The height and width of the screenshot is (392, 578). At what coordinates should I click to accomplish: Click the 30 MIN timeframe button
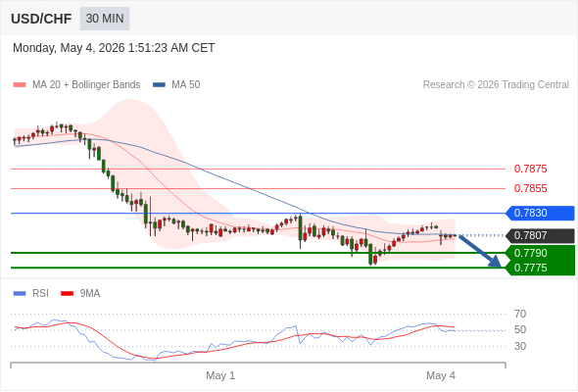pyautogui.click(x=105, y=19)
